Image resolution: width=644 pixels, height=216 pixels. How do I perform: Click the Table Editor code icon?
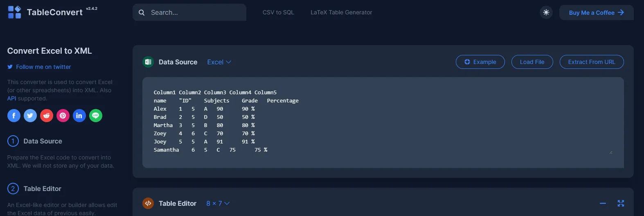coord(148,203)
